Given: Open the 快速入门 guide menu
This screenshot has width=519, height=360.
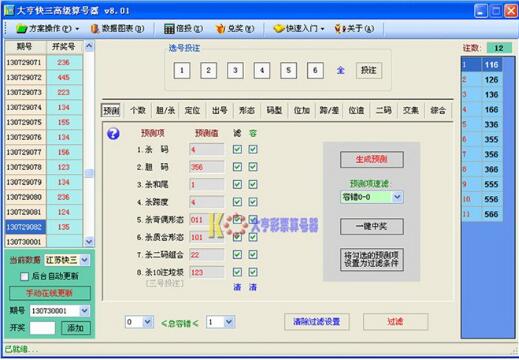Looking at the screenshot, I should point(299,29).
